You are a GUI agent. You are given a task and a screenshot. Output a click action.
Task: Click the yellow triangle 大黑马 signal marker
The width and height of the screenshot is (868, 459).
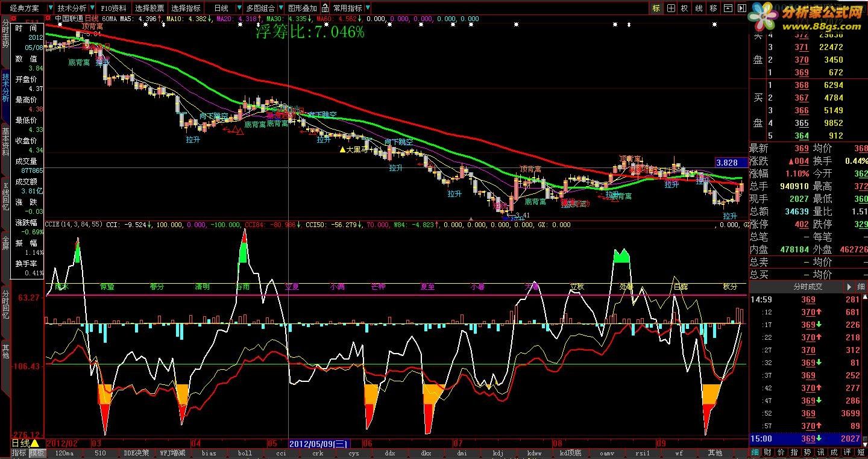point(343,149)
